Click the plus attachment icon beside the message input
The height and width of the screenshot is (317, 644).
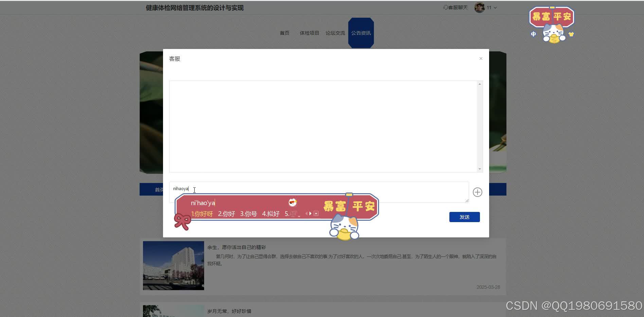[x=477, y=192]
